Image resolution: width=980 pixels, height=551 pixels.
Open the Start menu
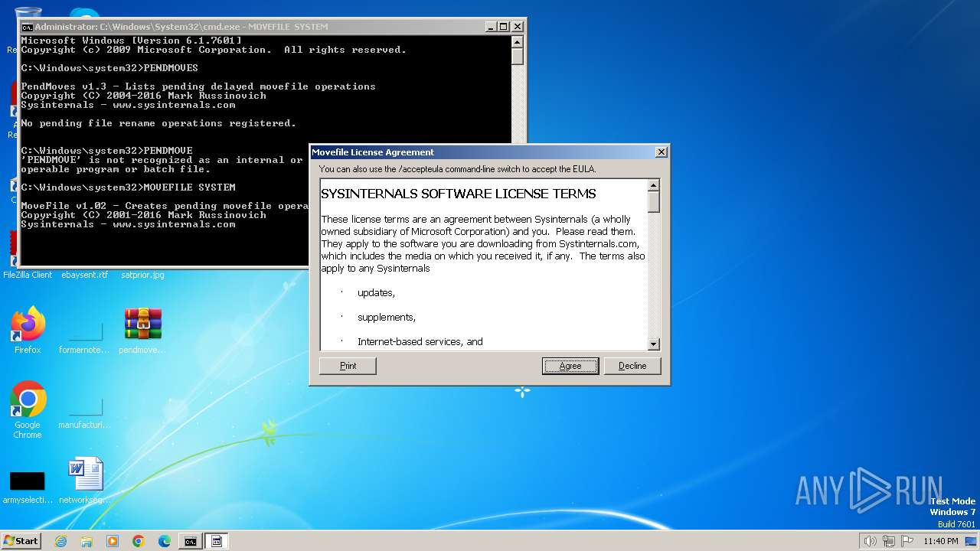[21, 540]
